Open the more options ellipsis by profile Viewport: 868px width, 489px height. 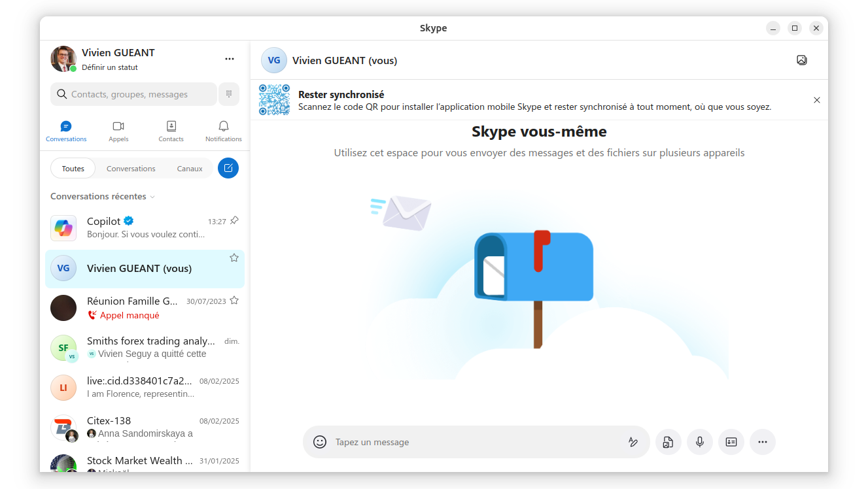point(230,59)
